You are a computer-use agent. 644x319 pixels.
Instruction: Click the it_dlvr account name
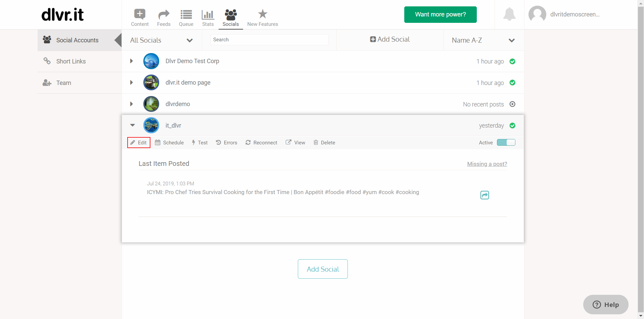(x=173, y=126)
